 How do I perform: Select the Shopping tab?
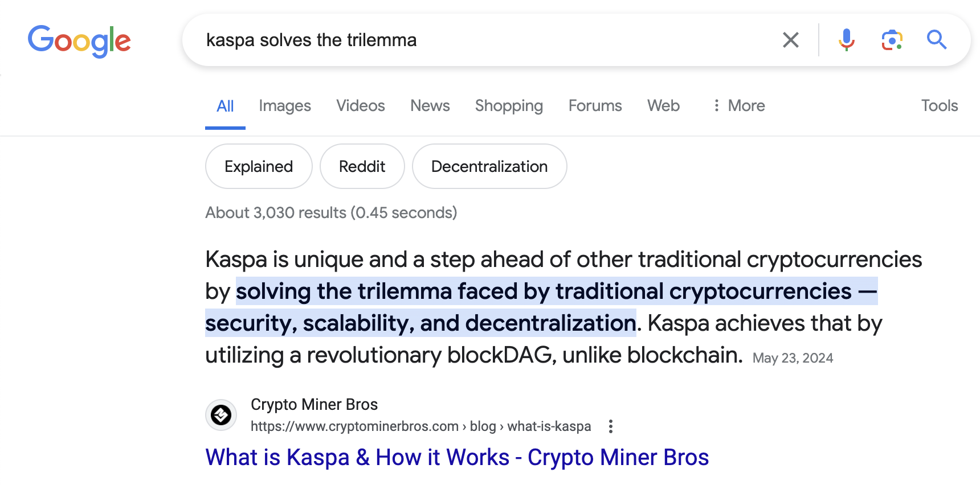(509, 106)
